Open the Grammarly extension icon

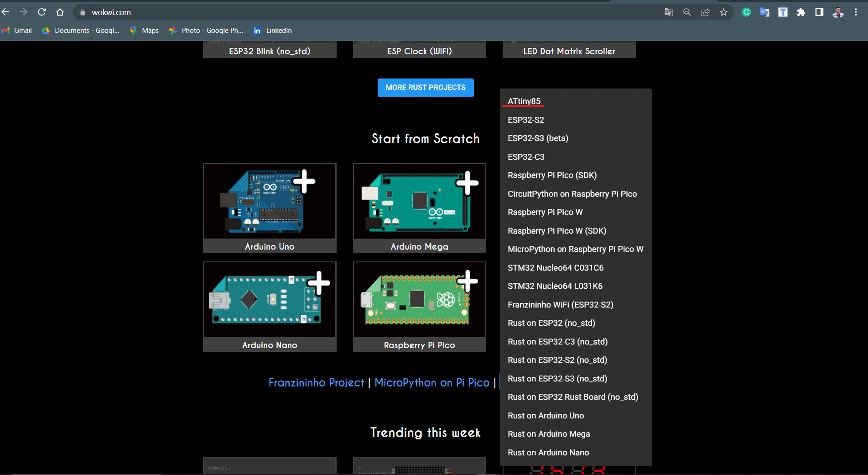click(746, 12)
